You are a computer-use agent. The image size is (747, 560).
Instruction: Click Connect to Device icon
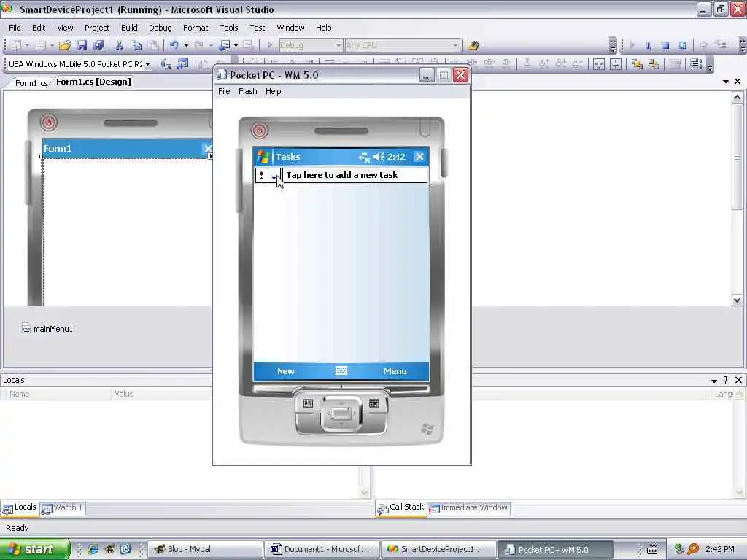(166, 64)
